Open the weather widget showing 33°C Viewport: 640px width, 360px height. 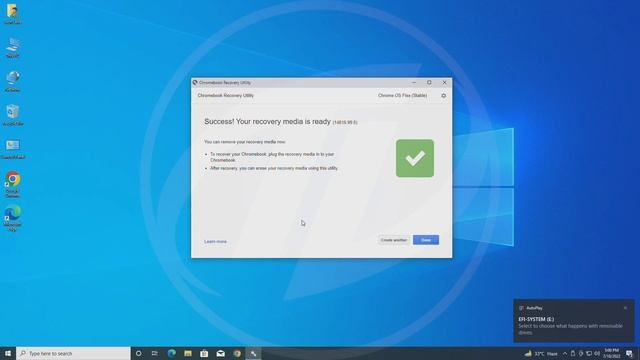[x=541, y=353]
